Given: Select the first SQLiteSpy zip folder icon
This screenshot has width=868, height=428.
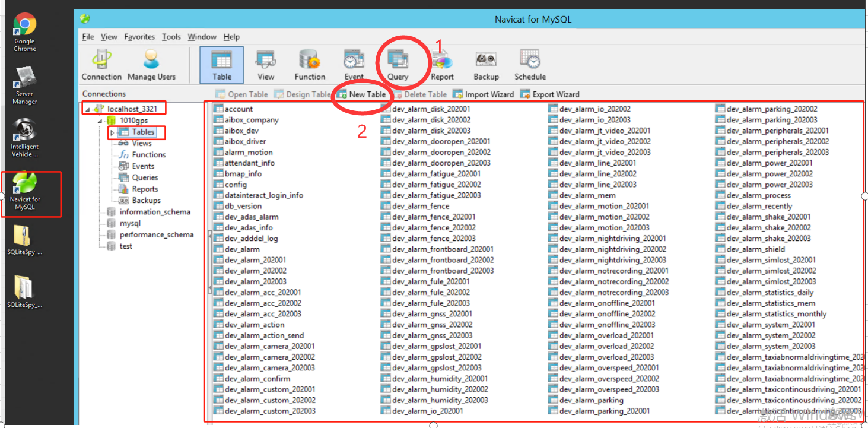Looking at the screenshot, I should point(25,240).
